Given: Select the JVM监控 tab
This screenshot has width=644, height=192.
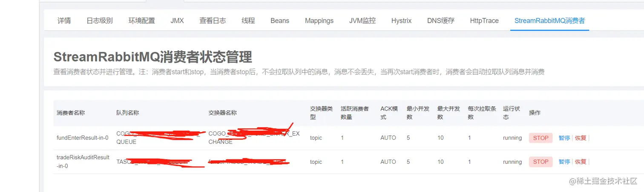Looking at the screenshot, I should (x=362, y=20).
